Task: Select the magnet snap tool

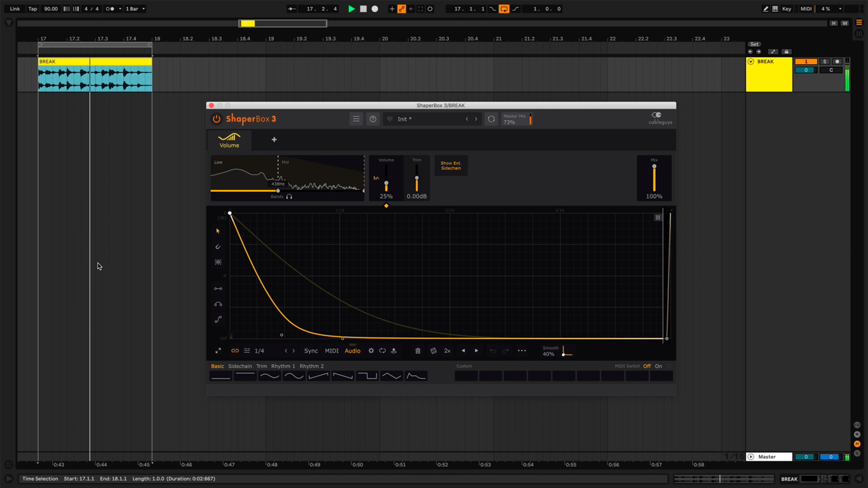Action: pos(218,247)
